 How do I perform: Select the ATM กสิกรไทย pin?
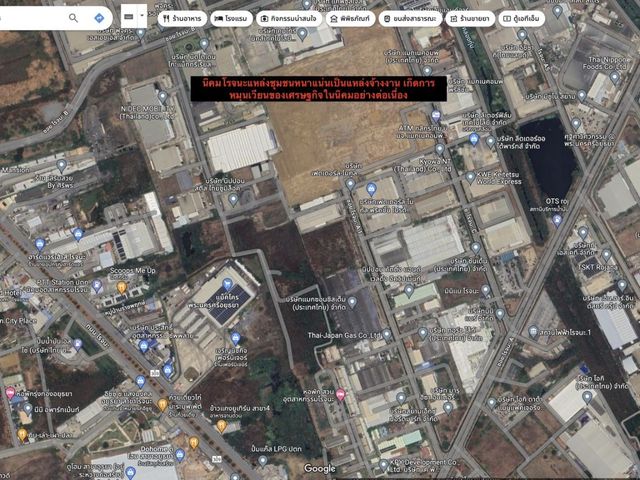tap(436, 116)
